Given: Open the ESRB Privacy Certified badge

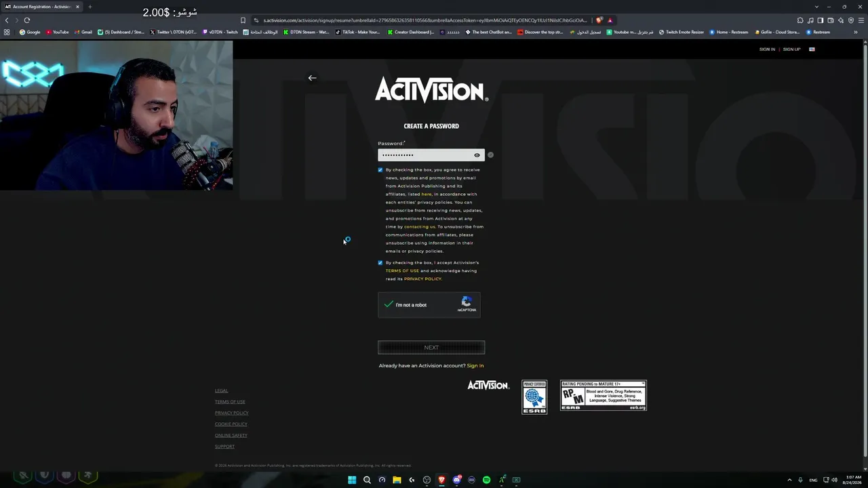Looking at the screenshot, I should 534,396.
